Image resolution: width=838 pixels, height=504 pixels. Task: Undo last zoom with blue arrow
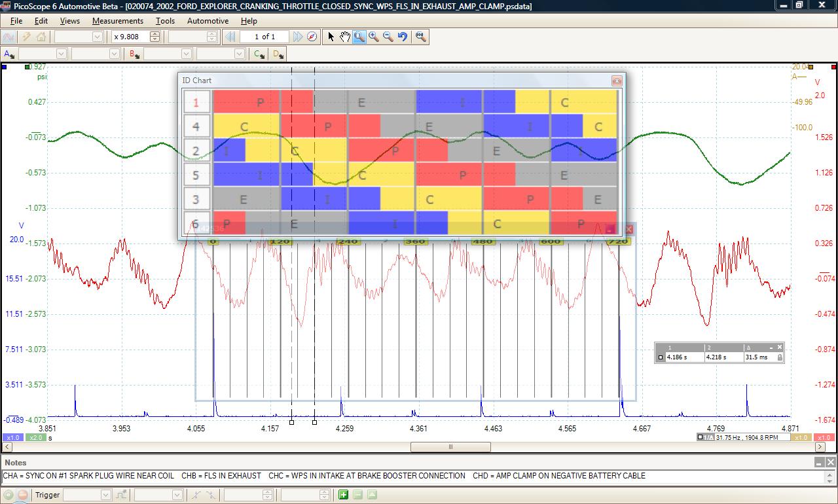pyautogui.click(x=403, y=37)
